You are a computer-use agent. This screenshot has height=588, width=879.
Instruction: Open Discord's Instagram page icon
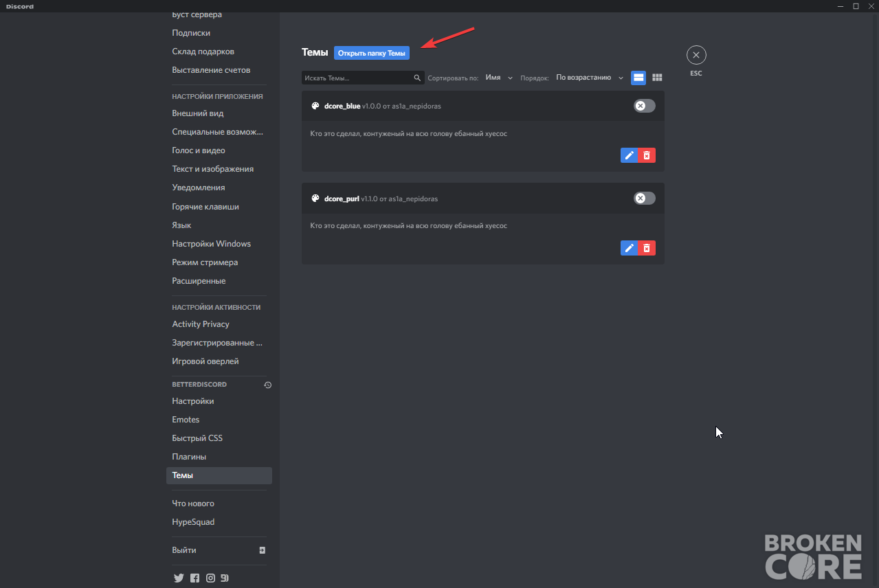pos(211,578)
